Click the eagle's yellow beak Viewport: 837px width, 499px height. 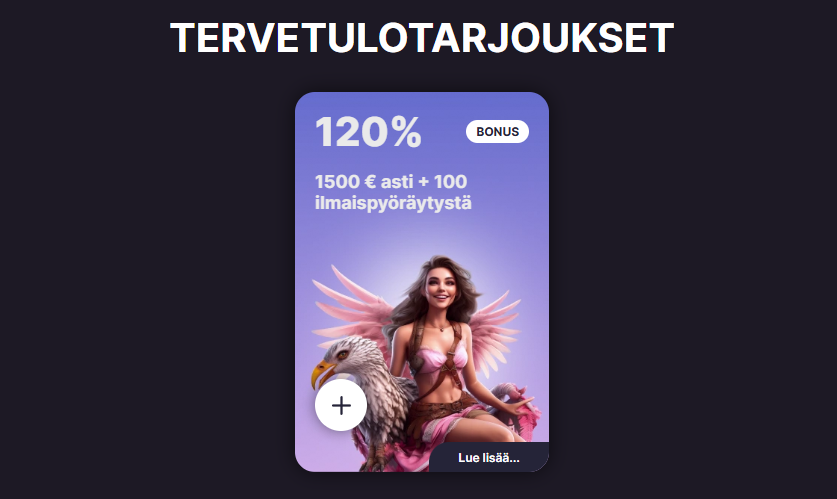click(x=322, y=373)
